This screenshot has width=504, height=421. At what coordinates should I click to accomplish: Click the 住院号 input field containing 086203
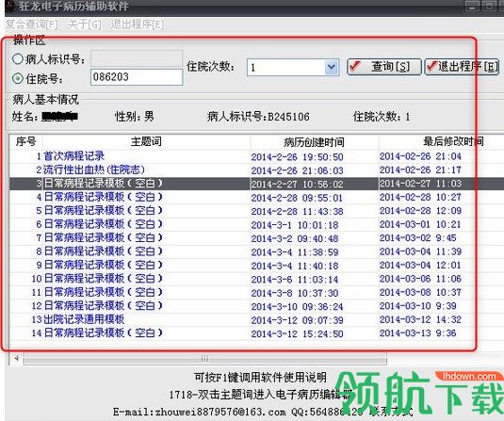point(137,77)
